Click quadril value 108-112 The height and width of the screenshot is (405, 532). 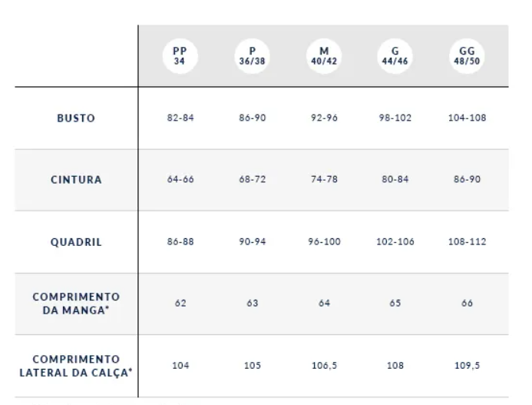point(467,241)
